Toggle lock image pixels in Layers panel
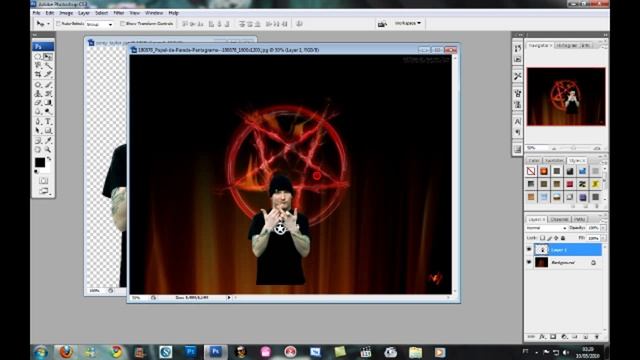This screenshot has width=640, height=360. point(549,238)
